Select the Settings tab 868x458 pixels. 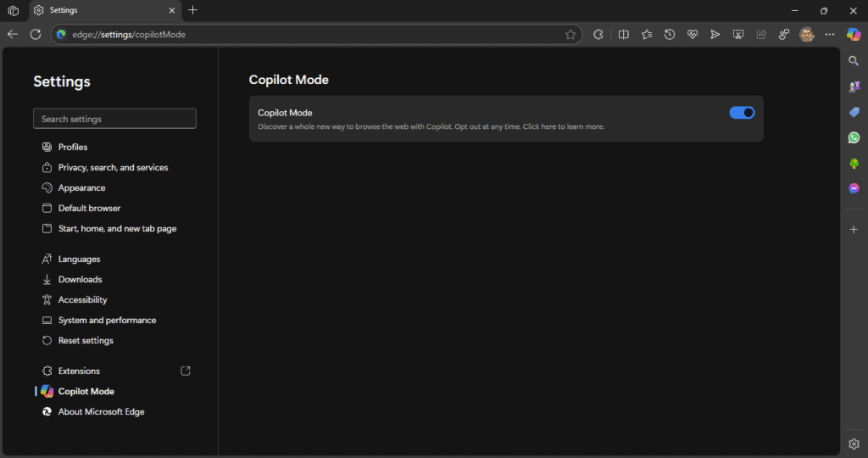[104, 10]
